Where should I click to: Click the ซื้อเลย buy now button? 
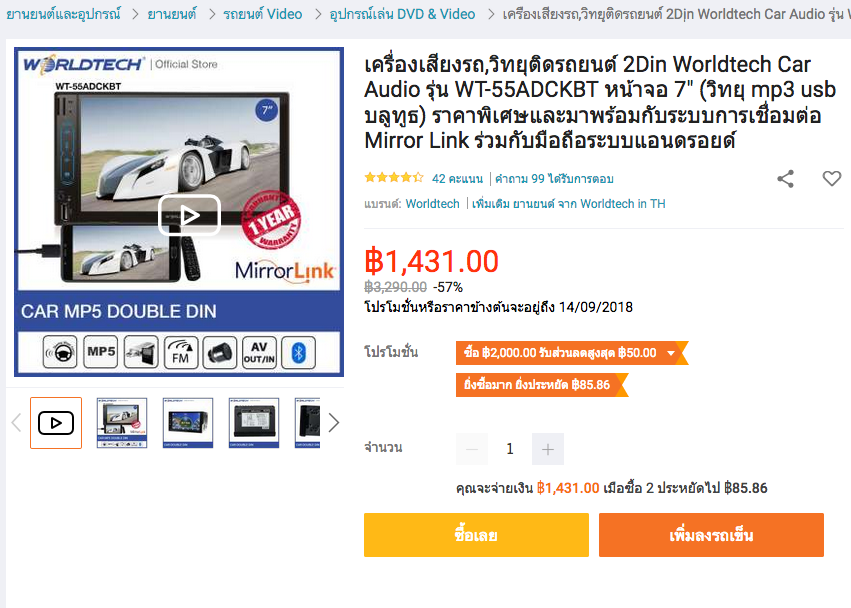[476, 535]
